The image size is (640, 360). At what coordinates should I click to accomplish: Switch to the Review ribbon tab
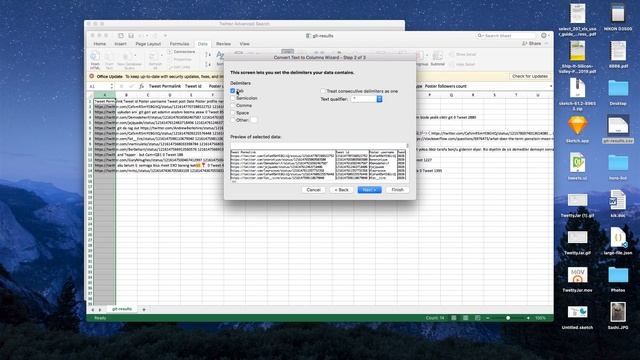(223, 44)
